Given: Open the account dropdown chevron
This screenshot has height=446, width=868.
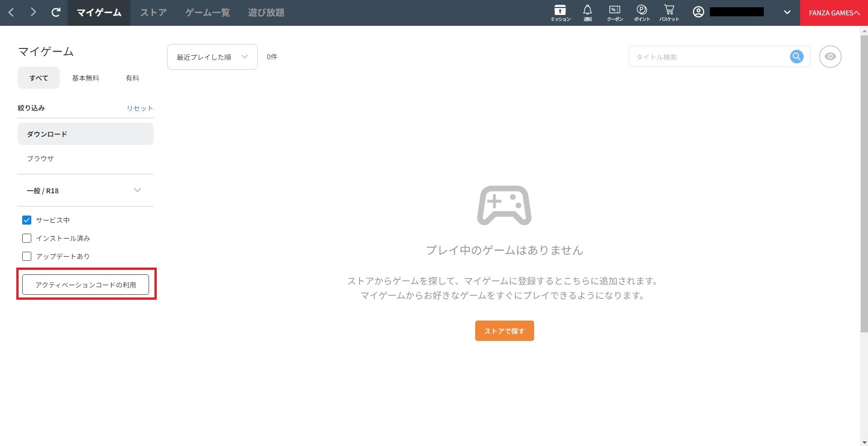Looking at the screenshot, I should [x=787, y=13].
